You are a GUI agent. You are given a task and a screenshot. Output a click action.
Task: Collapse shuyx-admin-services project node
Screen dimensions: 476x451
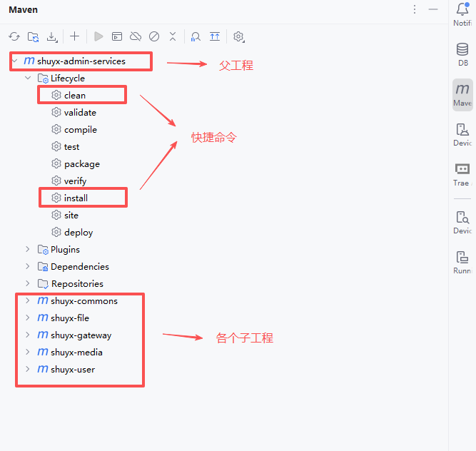[x=15, y=61]
